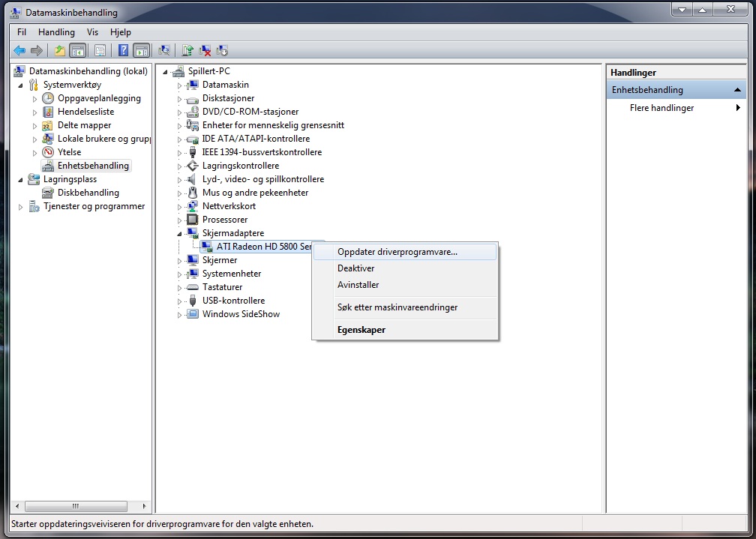This screenshot has height=539, width=756.
Task: Select ATI Radeon HD 5800 Series adapter
Action: [264, 247]
